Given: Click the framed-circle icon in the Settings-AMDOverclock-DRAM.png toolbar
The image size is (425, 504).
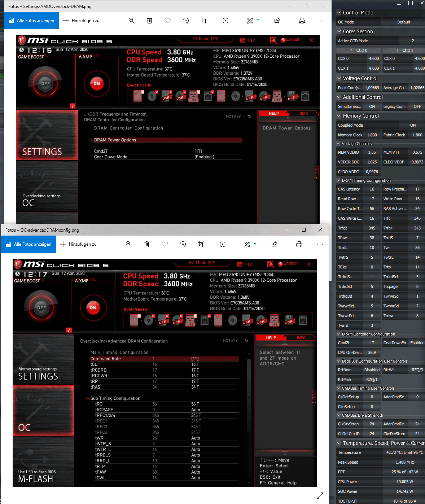Looking at the screenshot, I should (225, 21).
